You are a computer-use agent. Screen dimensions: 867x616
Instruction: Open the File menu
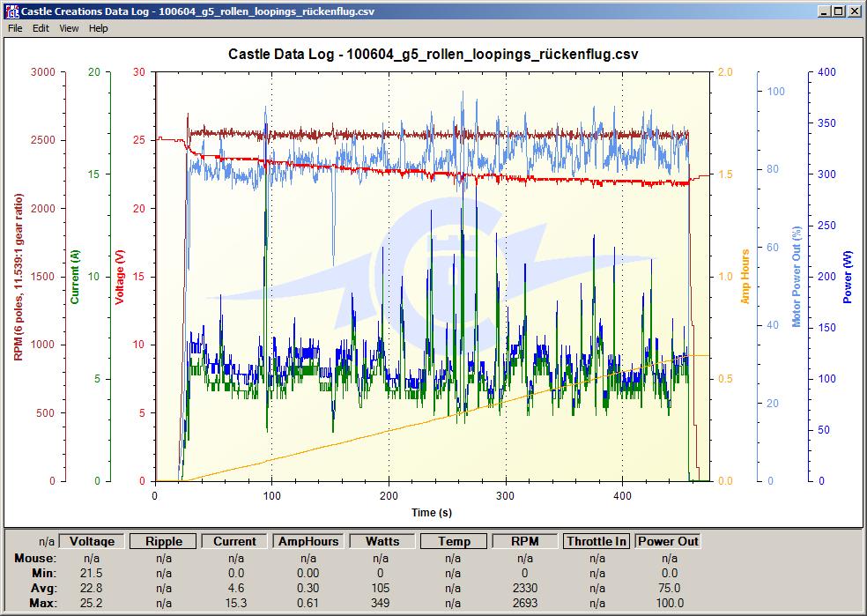click(15, 28)
